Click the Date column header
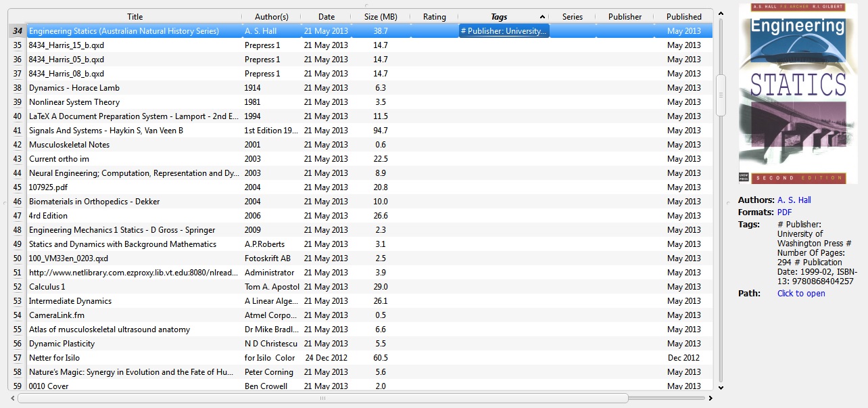 pyautogui.click(x=326, y=17)
